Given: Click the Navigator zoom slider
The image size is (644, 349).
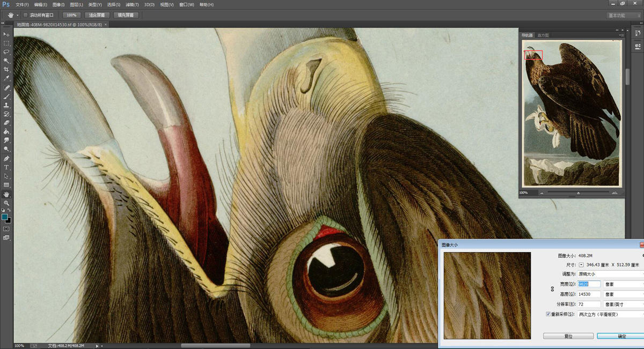Looking at the screenshot, I should [578, 192].
